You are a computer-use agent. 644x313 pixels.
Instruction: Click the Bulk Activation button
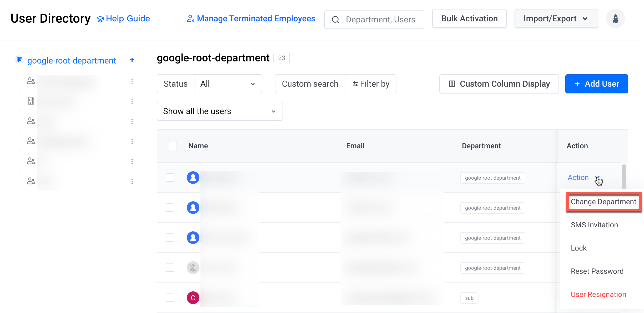(469, 18)
